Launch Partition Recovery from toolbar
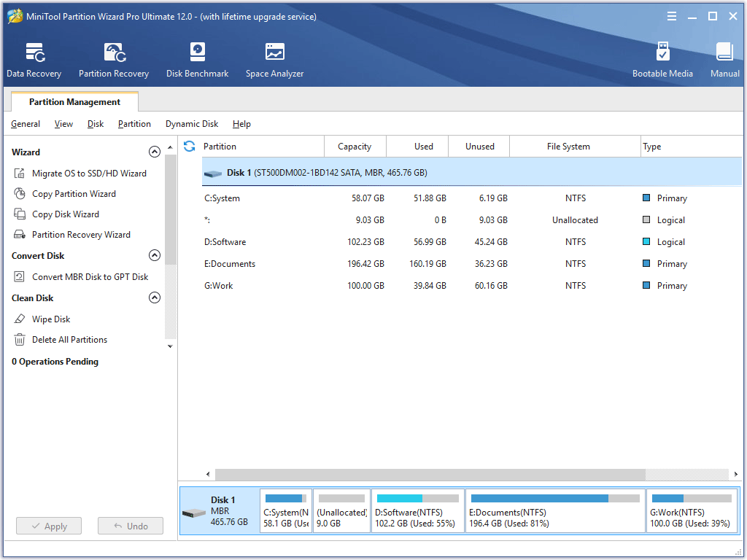 click(x=114, y=60)
